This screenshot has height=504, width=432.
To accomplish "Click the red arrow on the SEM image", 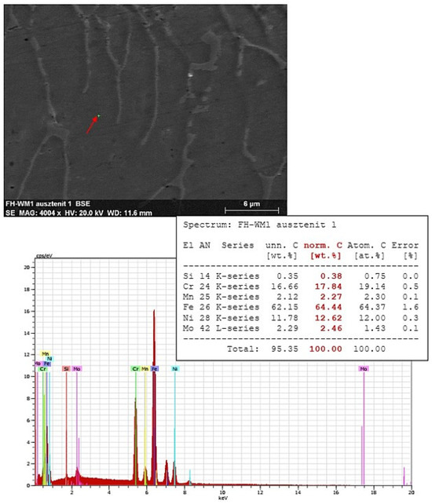I will tap(92, 125).
